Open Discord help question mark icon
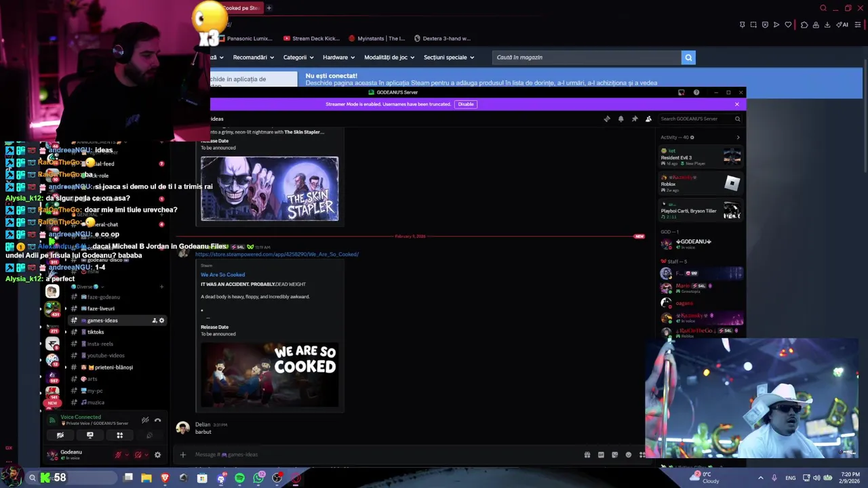Image resolution: width=868 pixels, height=488 pixels. pos(696,92)
